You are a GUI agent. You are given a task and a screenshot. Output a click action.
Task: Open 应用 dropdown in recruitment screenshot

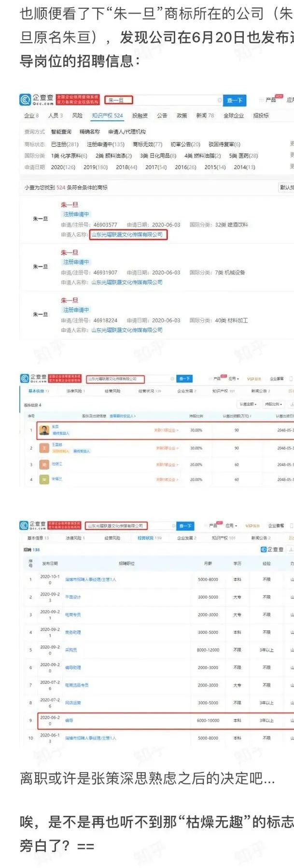tap(232, 526)
